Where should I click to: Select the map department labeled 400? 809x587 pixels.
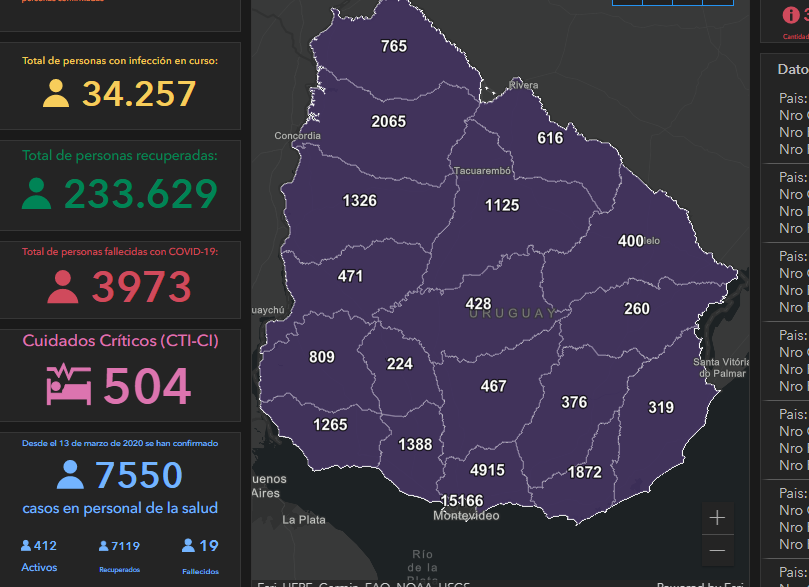click(x=630, y=241)
